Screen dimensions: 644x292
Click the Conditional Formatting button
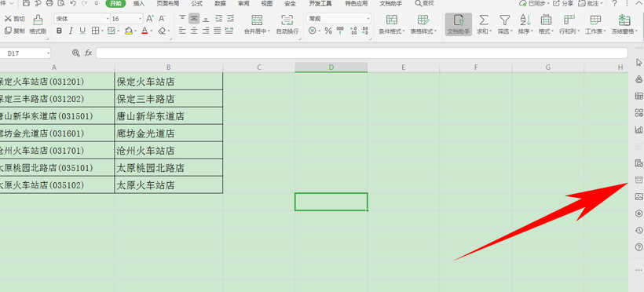392,24
